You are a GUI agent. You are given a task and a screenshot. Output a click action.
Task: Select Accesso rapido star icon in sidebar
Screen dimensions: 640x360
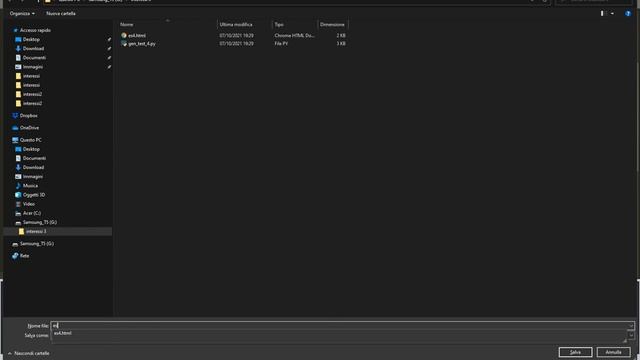[16, 30]
